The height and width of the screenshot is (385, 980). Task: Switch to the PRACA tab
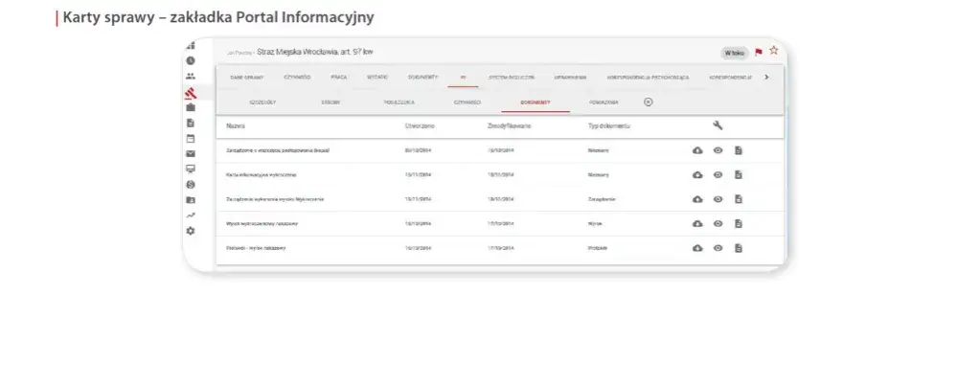(x=339, y=78)
